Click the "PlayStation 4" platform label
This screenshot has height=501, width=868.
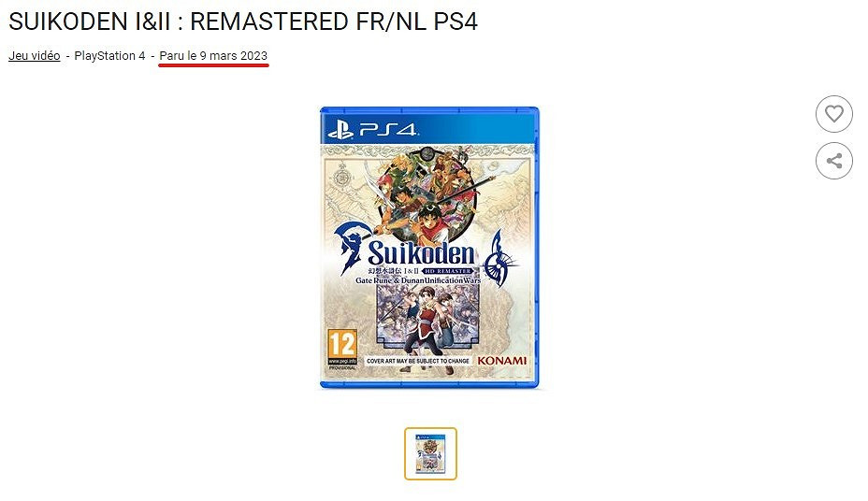click(x=109, y=56)
